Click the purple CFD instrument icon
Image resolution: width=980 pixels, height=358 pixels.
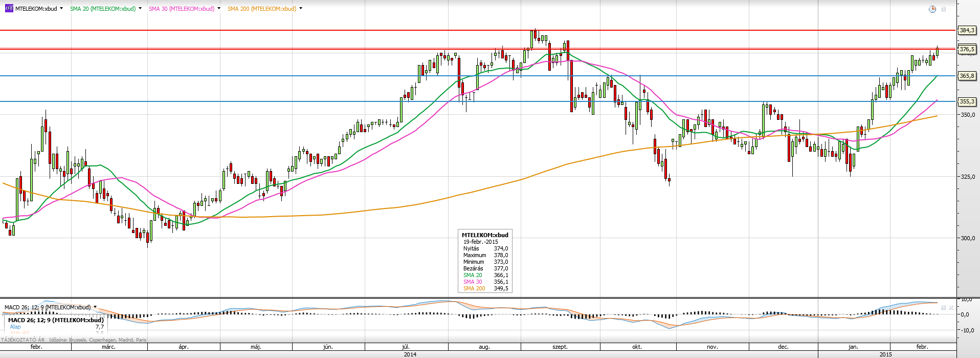pyautogui.click(x=9, y=8)
